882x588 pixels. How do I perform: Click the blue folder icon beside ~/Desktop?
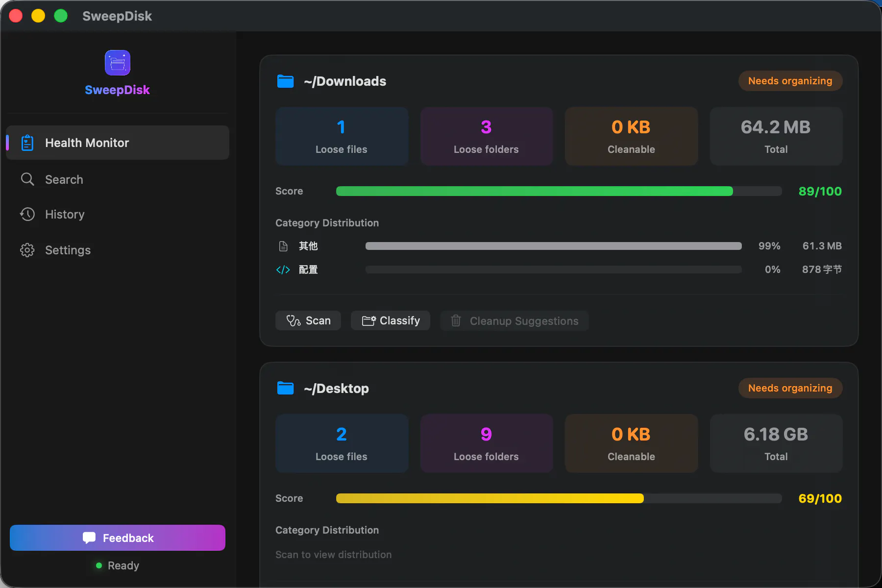pyautogui.click(x=286, y=389)
